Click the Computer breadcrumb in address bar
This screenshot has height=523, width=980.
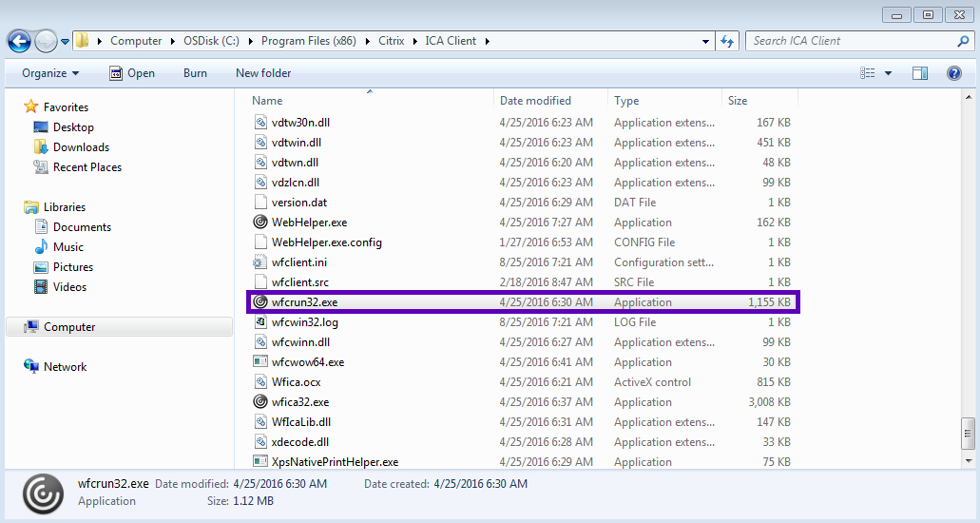tap(136, 41)
